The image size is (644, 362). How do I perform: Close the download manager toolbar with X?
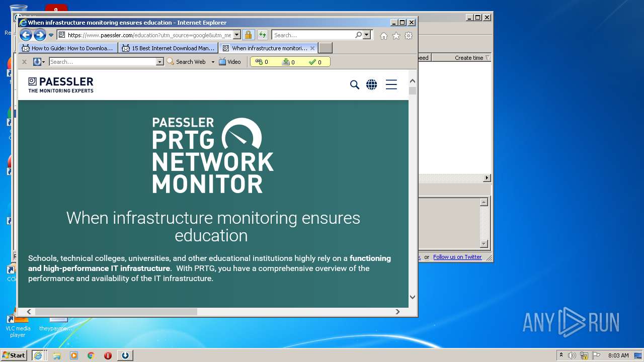tap(24, 62)
